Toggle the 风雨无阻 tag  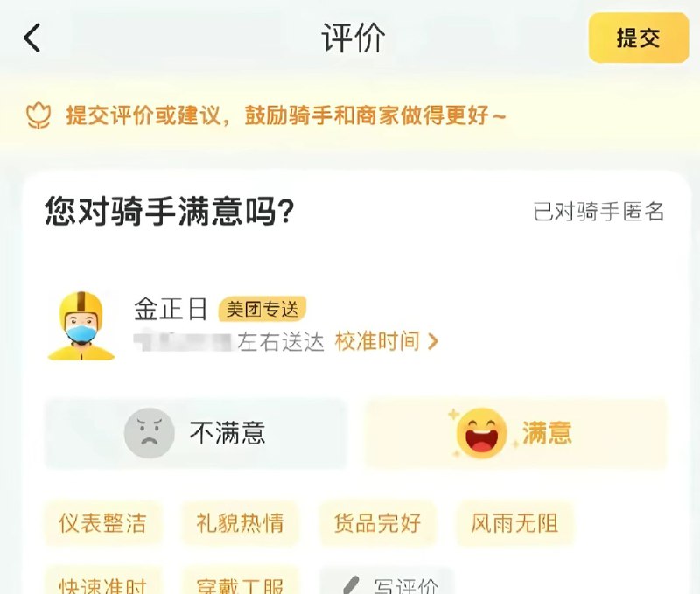tap(514, 523)
